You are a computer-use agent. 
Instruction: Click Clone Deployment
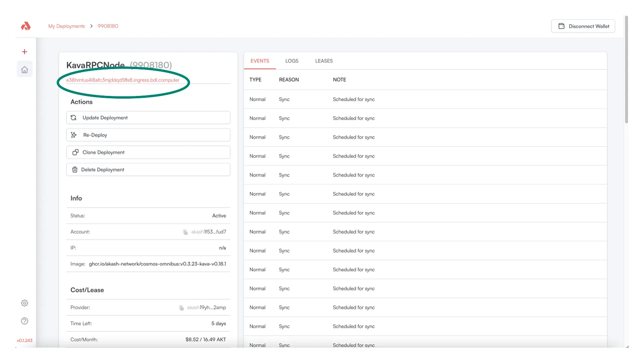(148, 152)
